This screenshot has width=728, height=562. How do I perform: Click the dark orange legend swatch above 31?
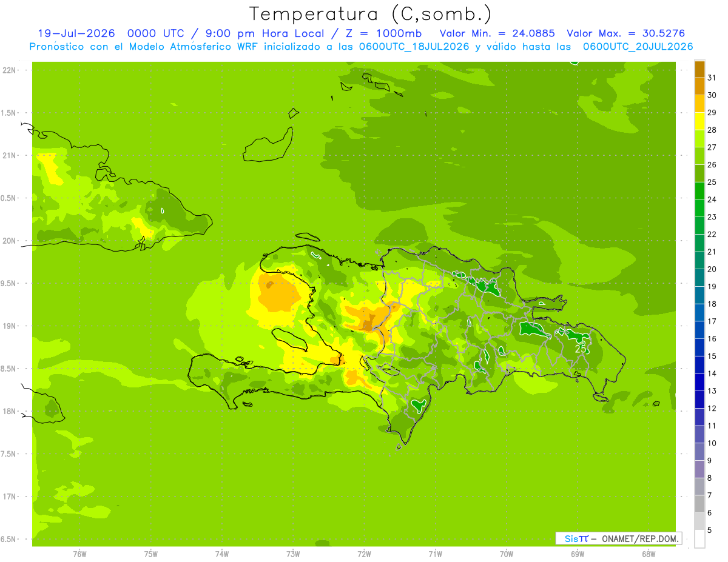tap(699, 69)
